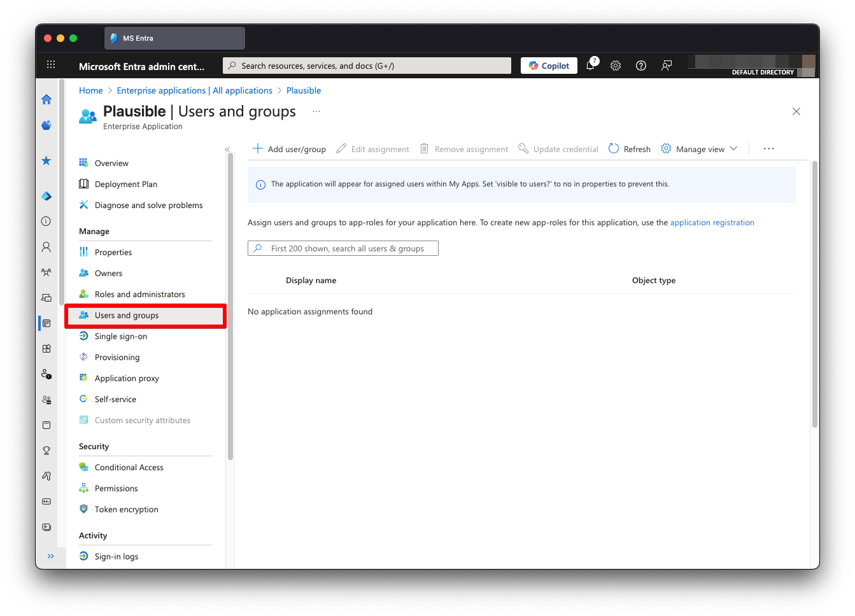855x616 pixels.
Task: Collapse the application menu with the chevron
Action: coord(227,148)
